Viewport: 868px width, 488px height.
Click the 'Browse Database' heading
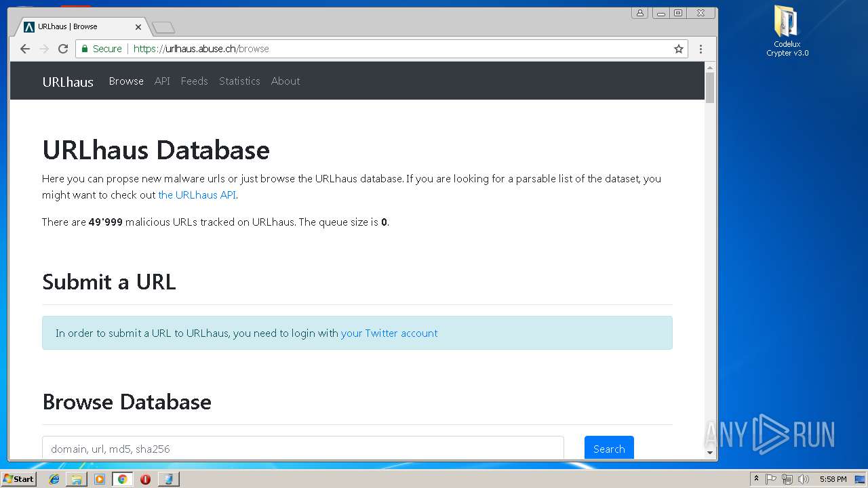[x=127, y=402]
